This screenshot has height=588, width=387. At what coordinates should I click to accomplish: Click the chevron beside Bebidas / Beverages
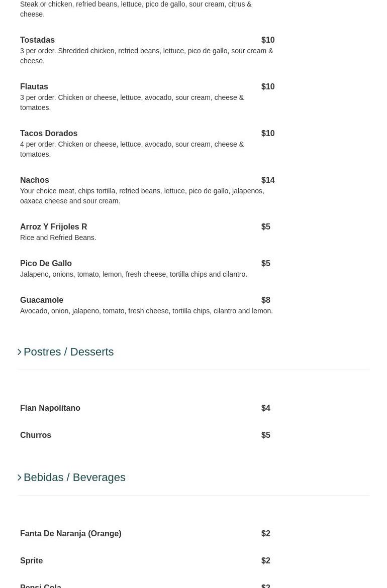click(20, 478)
